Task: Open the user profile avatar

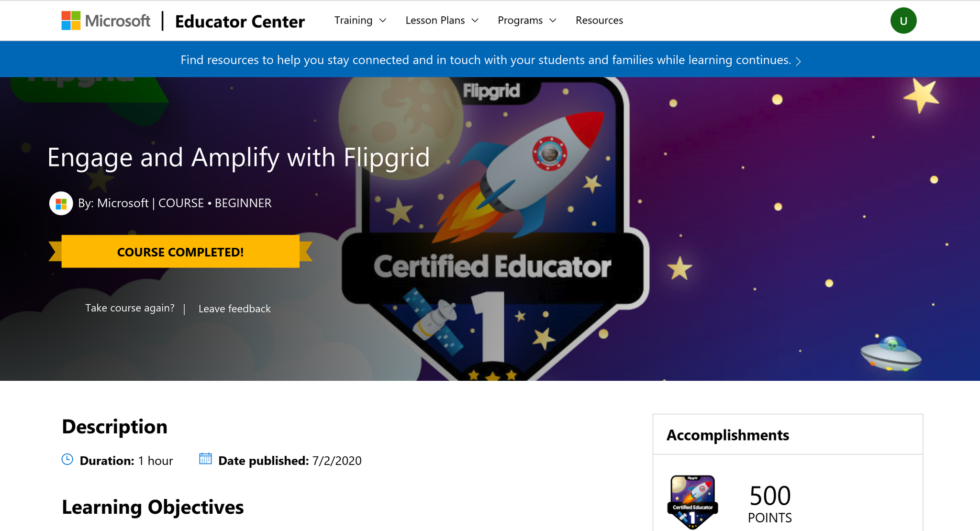Action: pyautogui.click(x=903, y=21)
